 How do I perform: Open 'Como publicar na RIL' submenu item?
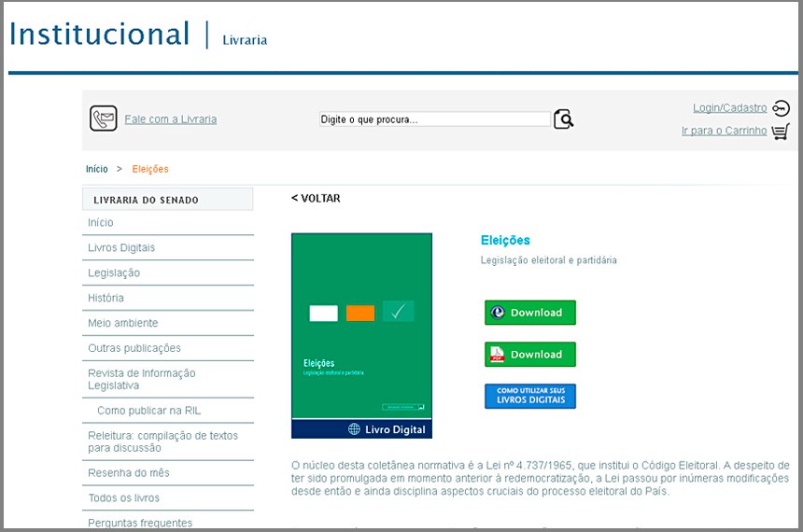[148, 411]
